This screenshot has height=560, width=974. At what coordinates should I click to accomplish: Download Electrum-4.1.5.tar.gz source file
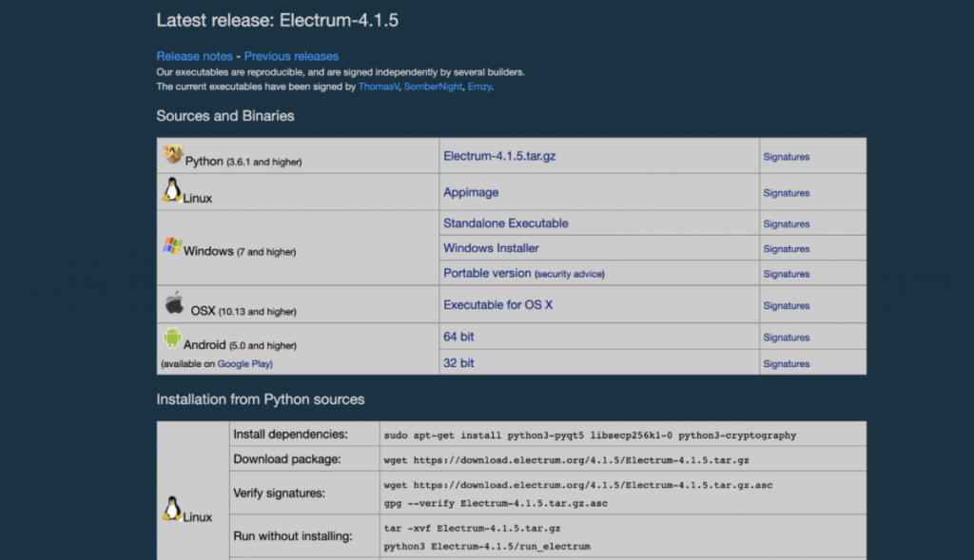click(499, 156)
